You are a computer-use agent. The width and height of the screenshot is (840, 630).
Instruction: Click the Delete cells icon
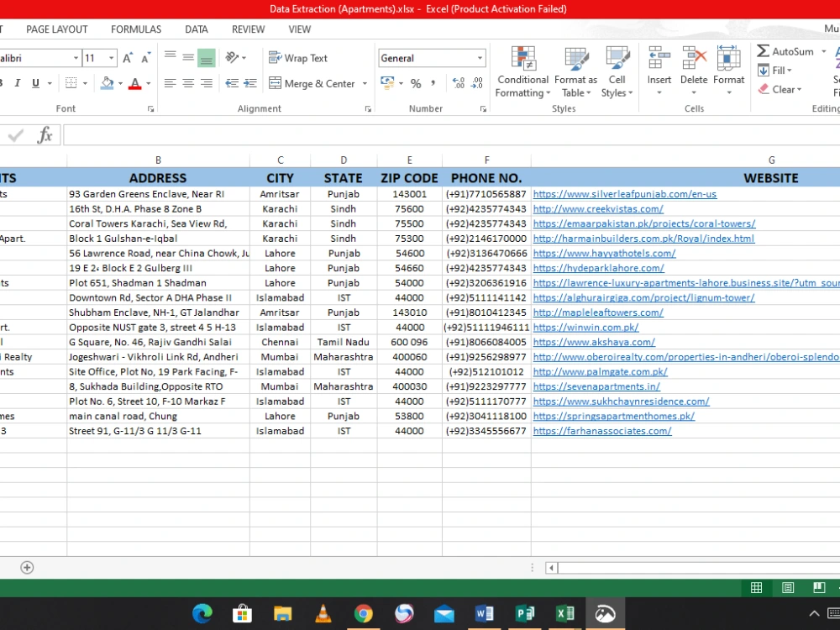pos(694,58)
